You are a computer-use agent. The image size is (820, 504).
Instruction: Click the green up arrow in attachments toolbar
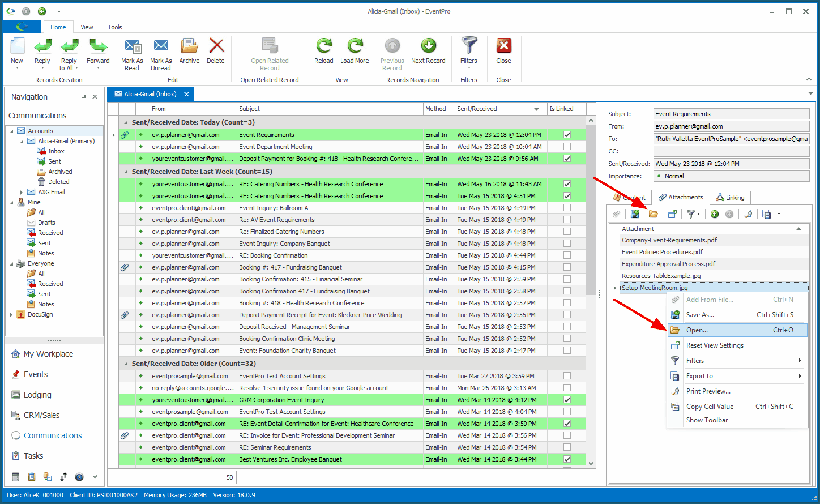(x=715, y=214)
